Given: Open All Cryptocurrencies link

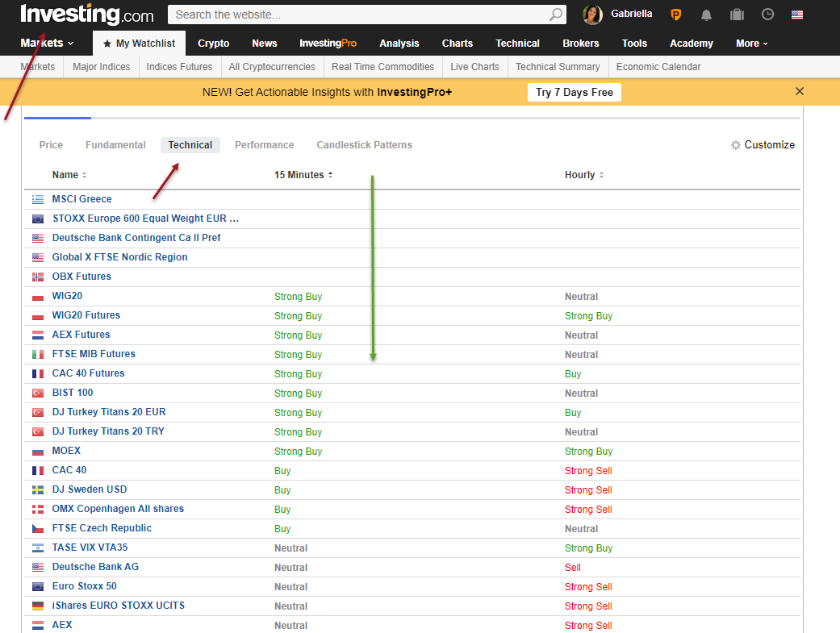Looking at the screenshot, I should coord(272,67).
